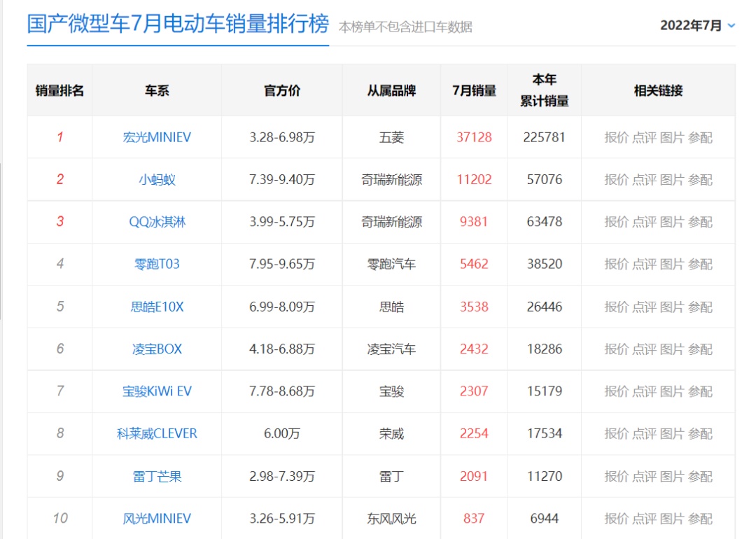Click the 销量排名 column header

[59, 90]
